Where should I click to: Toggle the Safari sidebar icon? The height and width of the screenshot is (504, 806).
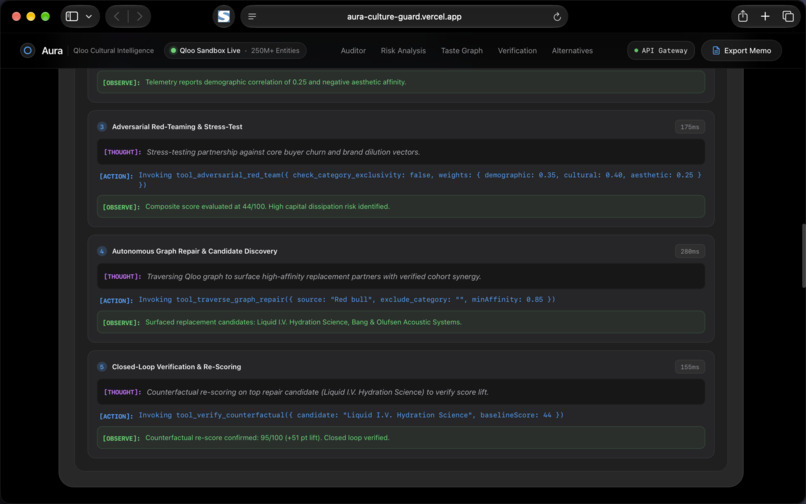[x=72, y=16]
